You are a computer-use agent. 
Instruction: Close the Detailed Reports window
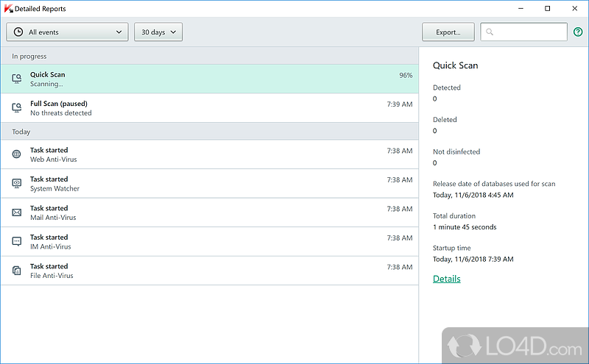click(x=575, y=8)
